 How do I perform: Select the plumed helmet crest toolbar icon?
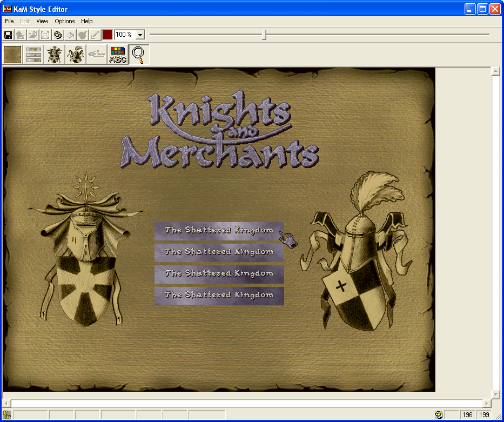75,55
